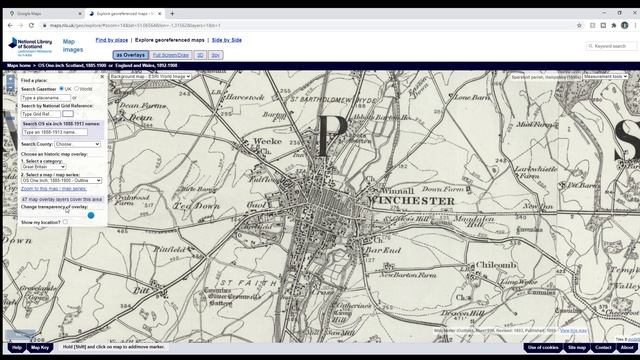Click the About button
This screenshot has height=360, width=640.
pyautogui.click(x=627, y=347)
